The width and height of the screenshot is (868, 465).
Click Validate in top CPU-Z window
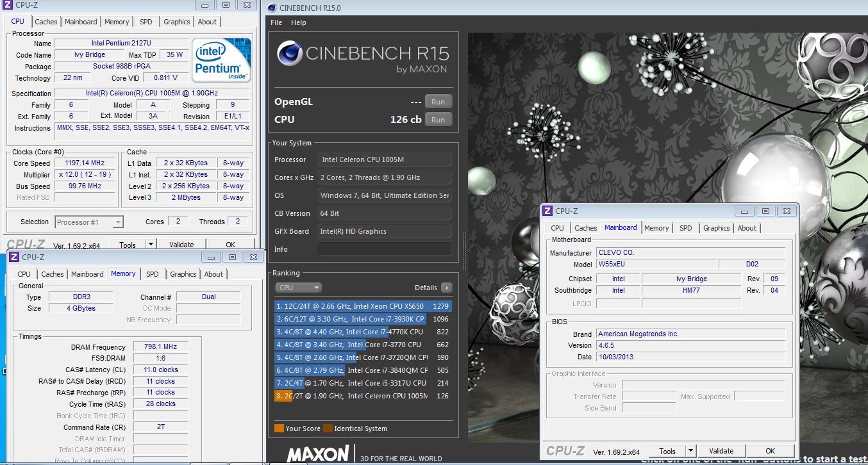tap(181, 244)
